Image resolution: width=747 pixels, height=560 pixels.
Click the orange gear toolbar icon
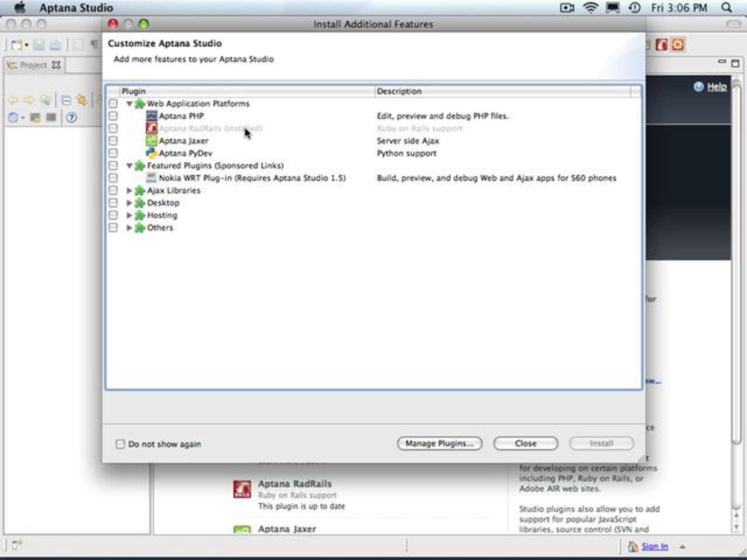click(677, 44)
